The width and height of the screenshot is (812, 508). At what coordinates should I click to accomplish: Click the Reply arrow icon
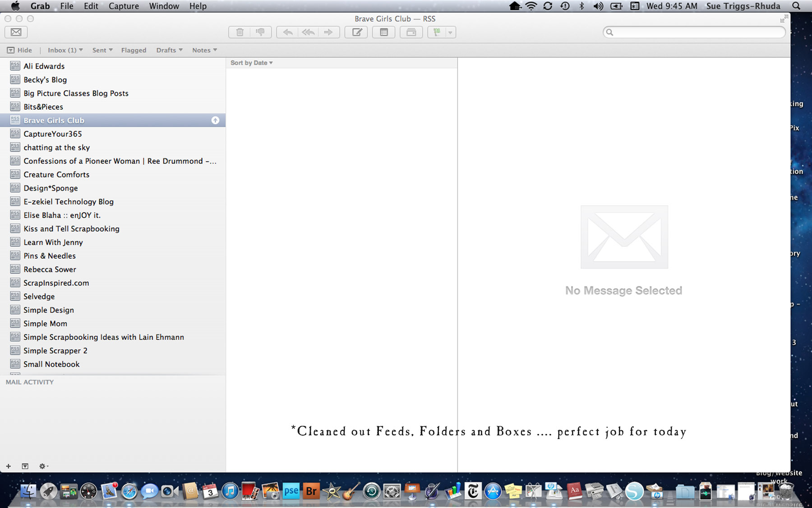[x=287, y=32]
